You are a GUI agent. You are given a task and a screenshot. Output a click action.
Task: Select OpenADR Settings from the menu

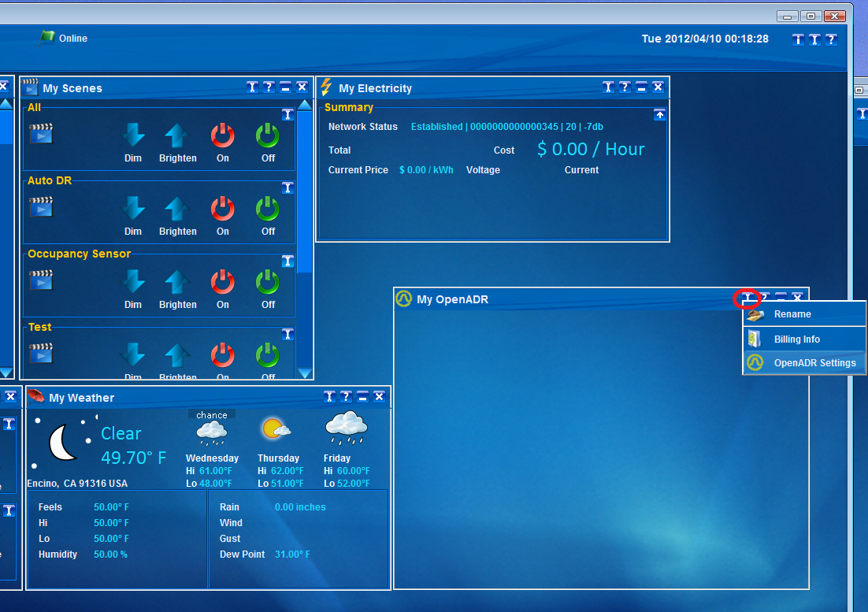coord(804,363)
